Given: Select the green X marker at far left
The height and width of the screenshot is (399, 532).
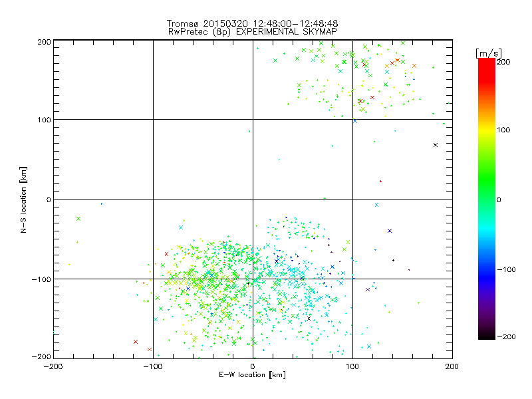Looking at the screenshot, I should click(78, 219).
